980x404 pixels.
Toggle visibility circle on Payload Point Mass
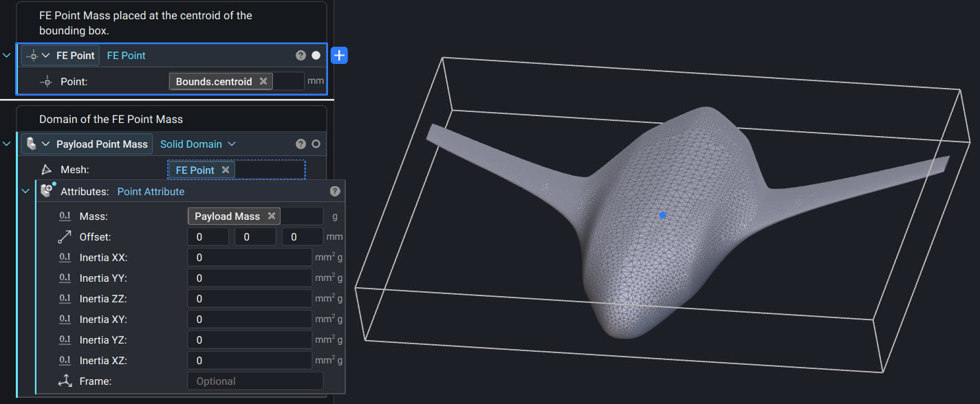(316, 144)
